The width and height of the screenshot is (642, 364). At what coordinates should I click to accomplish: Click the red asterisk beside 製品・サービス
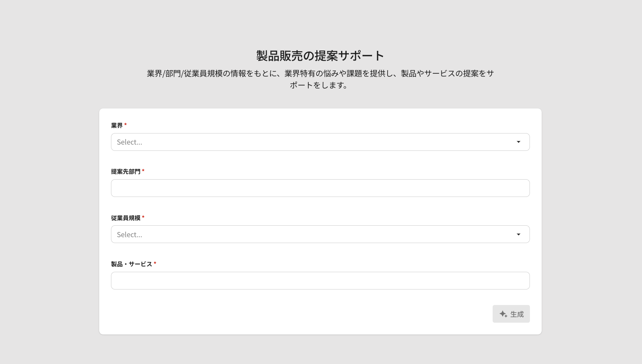[x=155, y=263]
